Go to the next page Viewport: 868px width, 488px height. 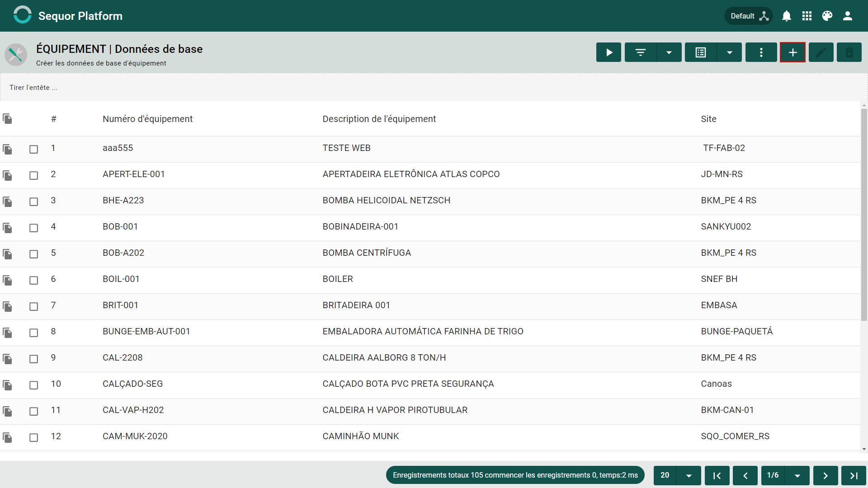pos(826,475)
